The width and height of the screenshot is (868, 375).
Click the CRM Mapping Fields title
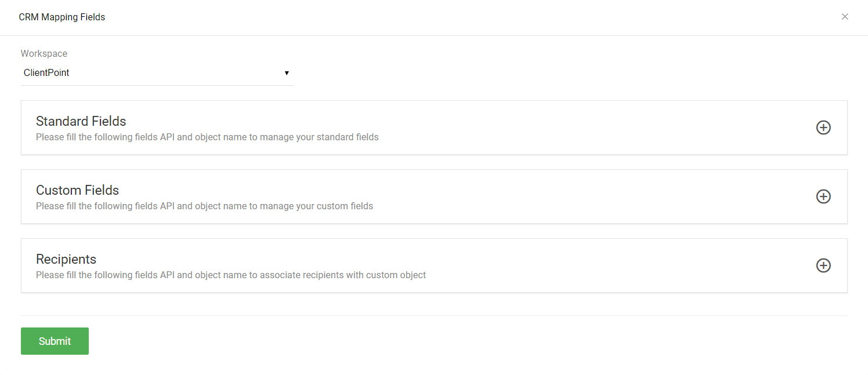coord(62,17)
